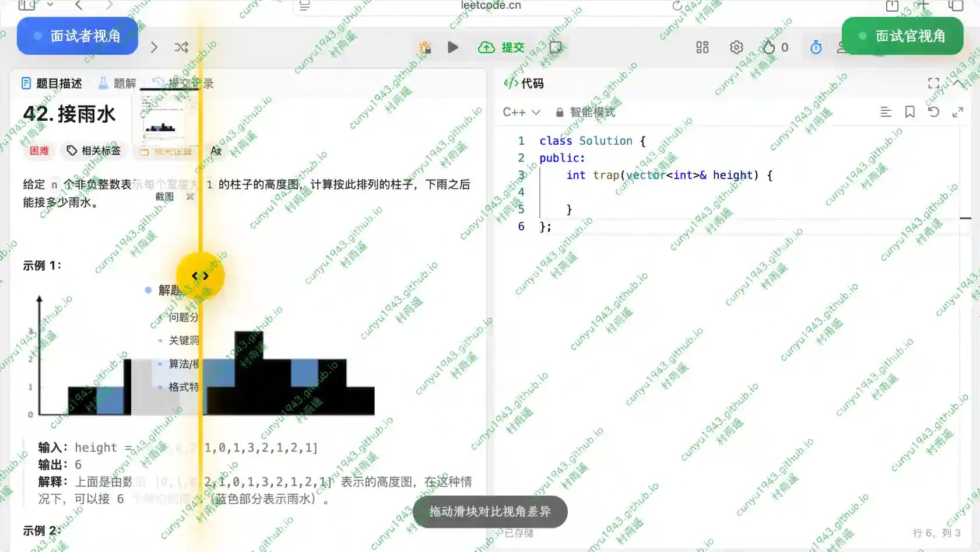Go back in browser history
This screenshot has height=552, width=980.
[x=79, y=5]
